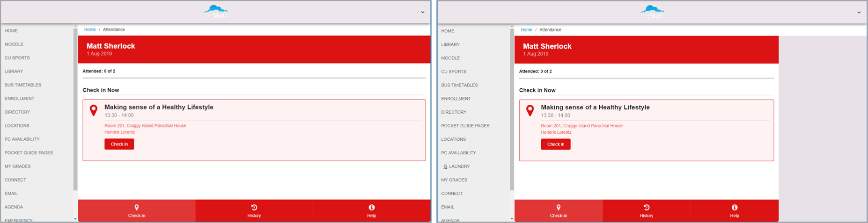Open DIRECTORY in left window sidebar
868x223 pixels.
(x=17, y=112)
